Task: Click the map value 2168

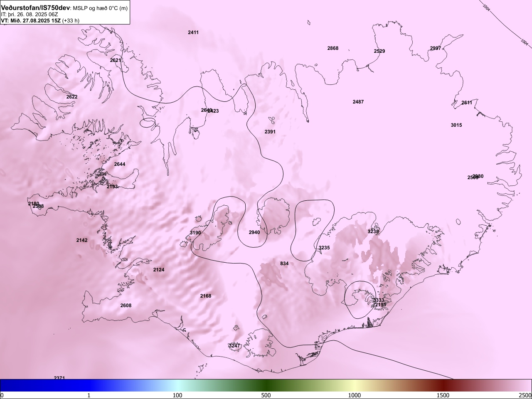Action: point(206,296)
